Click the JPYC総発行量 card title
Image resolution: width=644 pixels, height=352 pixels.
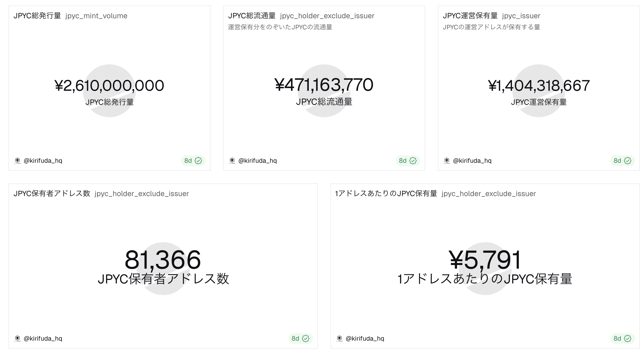pyautogui.click(x=37, y=16)
